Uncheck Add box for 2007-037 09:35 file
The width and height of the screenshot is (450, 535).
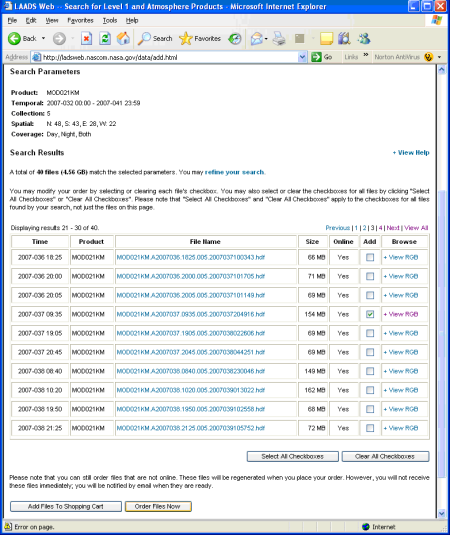click(370, 314)
